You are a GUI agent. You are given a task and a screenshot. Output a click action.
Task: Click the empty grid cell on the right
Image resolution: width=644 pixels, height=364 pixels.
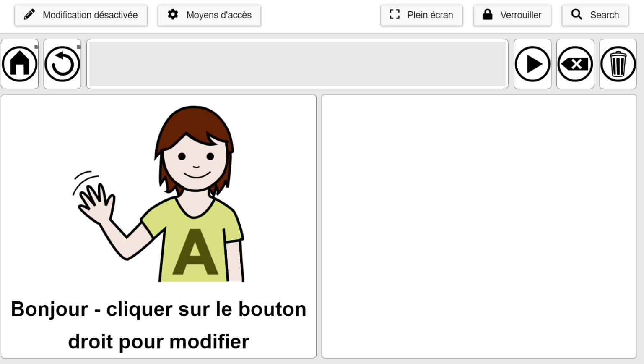[x=480, y=227]
